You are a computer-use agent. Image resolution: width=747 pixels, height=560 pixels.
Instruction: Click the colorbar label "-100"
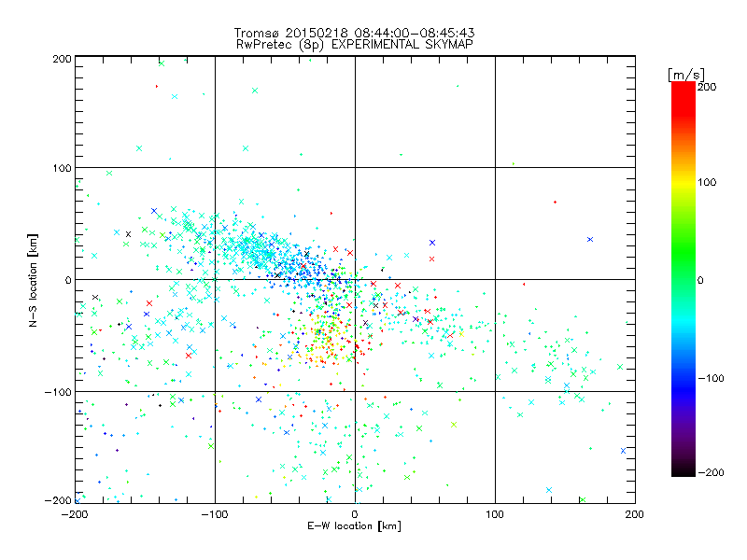click(711, 378)
